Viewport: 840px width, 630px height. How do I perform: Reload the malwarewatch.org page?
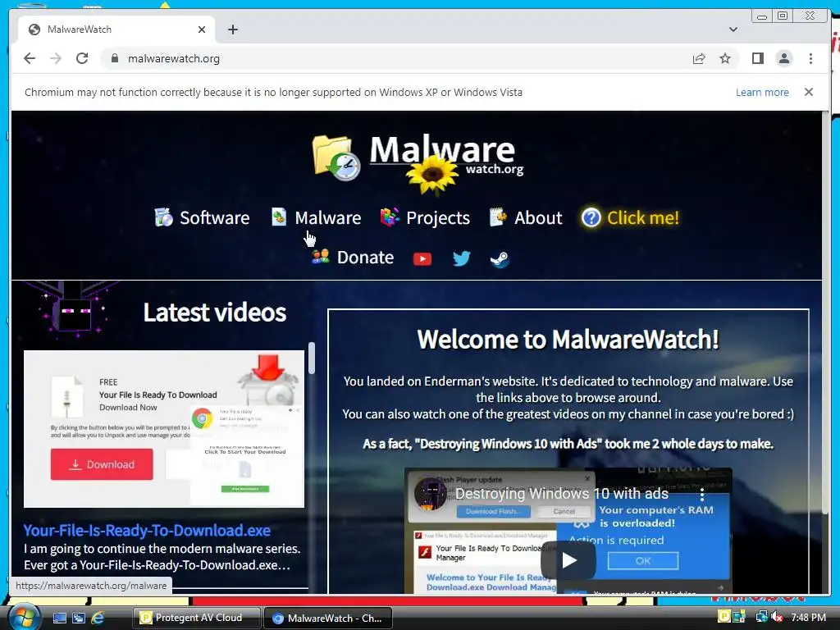click(82, 58)
